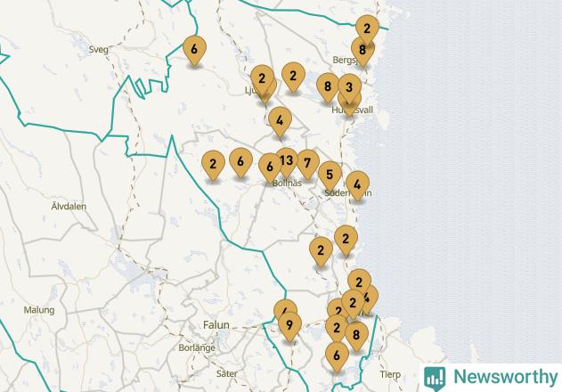Select the Tierp town label

click(390, 375)
